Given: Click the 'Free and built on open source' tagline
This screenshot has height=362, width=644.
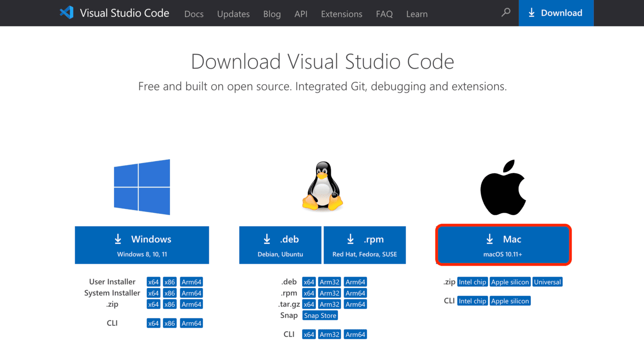Looking at the screenshot, I should 322,86.
